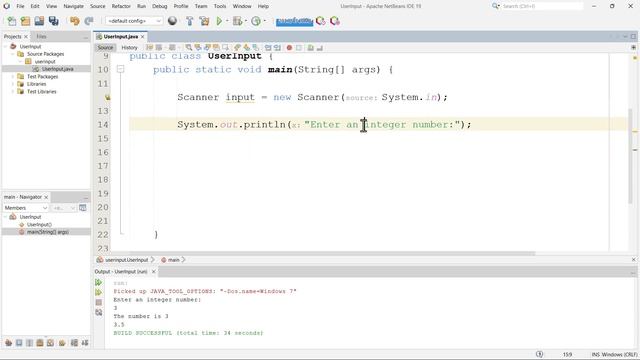This screenshot has width=640, height=360.
Task: Select the UserInput.java editor tab
Action: coord(120,36)
